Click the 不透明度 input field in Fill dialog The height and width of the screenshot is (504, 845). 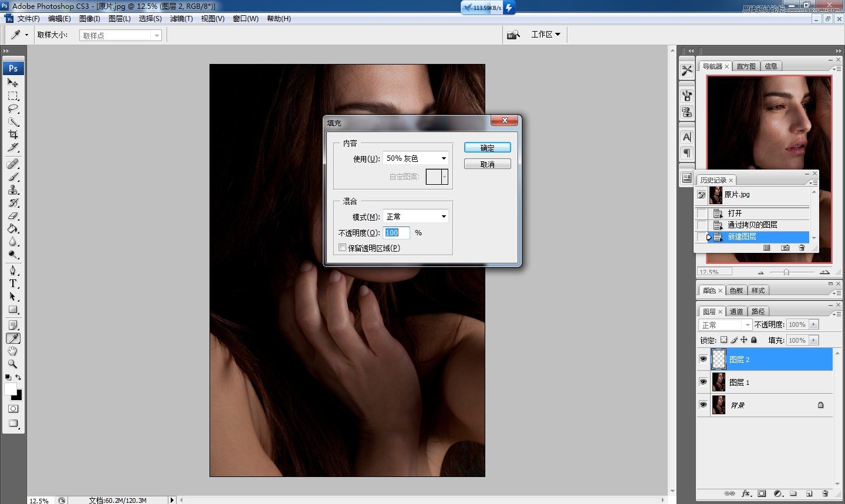(396, 233)
